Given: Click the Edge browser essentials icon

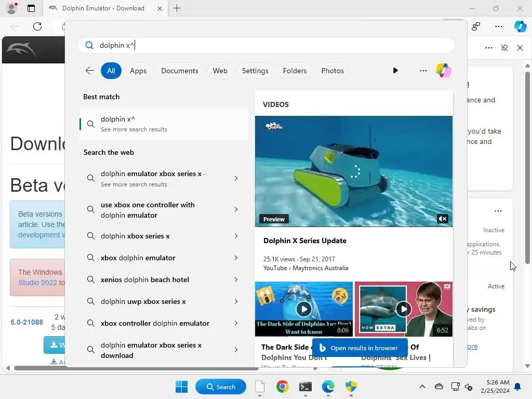Looking at the screenshot, I should [476, 26].
